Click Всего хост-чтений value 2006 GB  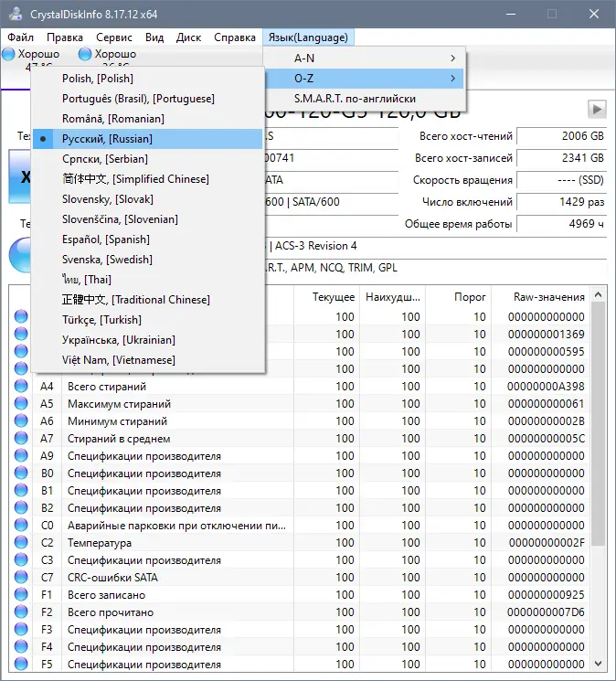coord(562,136)
